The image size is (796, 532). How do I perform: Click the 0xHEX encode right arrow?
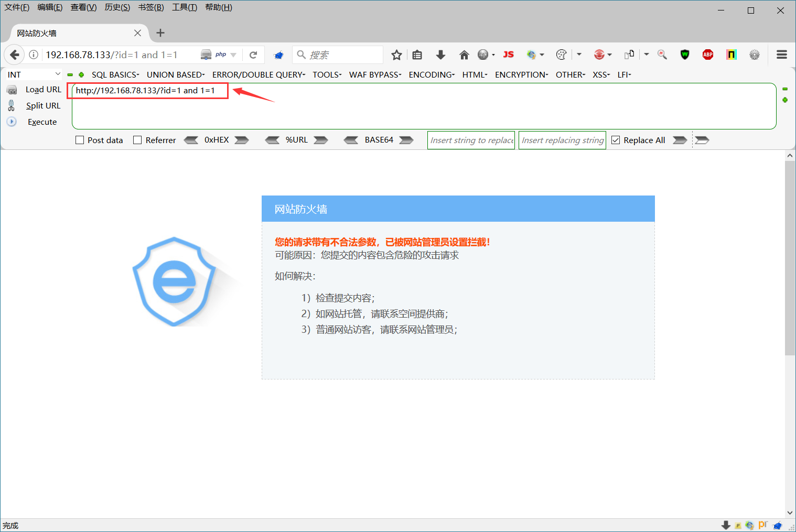click(242, 140)
